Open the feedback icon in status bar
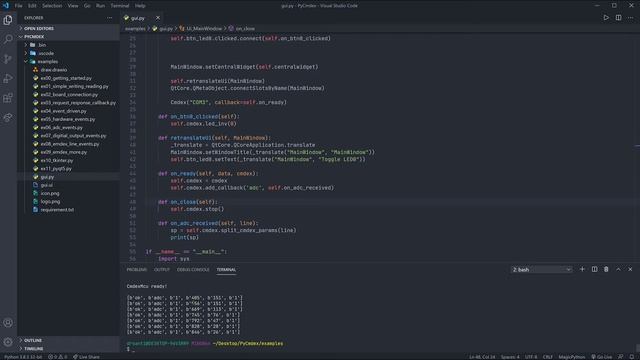The image size is (640, 360). 620,357
